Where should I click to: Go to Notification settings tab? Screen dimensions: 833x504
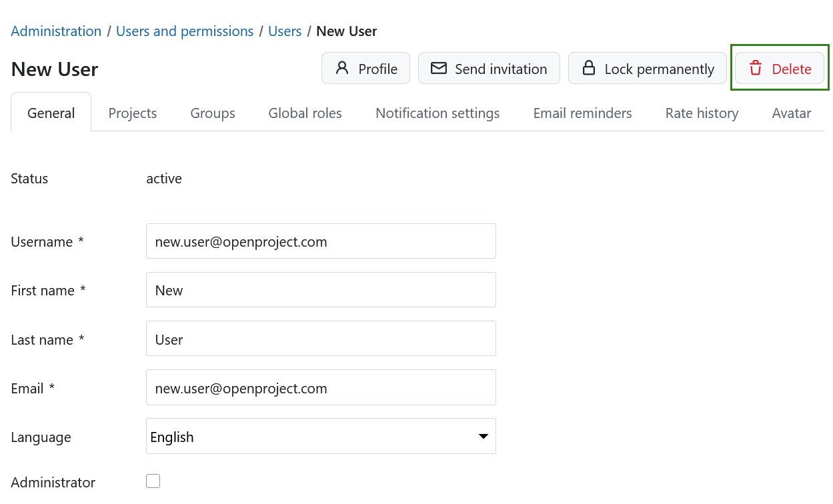click(x=438, y=113)
